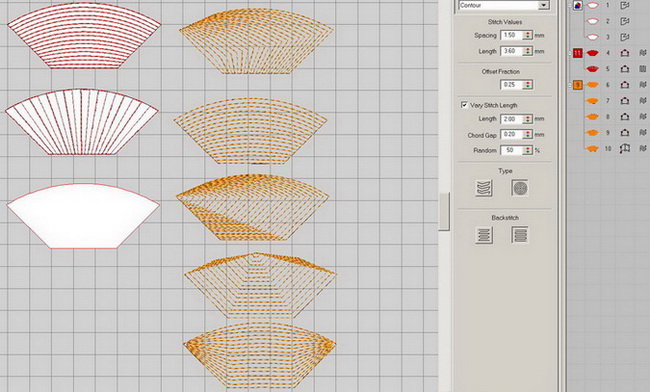650x392 pixels.
Task: Collapse the red color 11 group
Action: 570,53
